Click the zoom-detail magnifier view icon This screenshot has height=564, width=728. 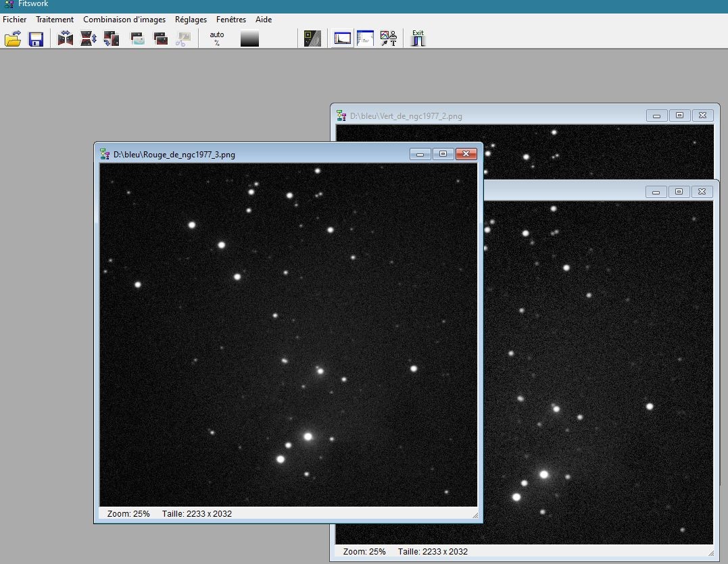[312, 39]
